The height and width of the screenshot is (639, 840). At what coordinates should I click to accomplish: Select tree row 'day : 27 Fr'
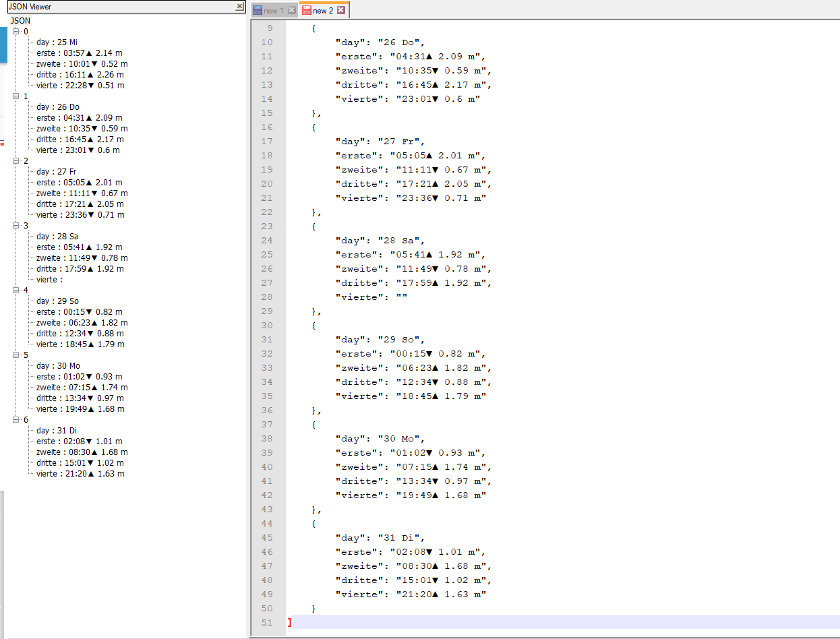[x=57, y=172]
